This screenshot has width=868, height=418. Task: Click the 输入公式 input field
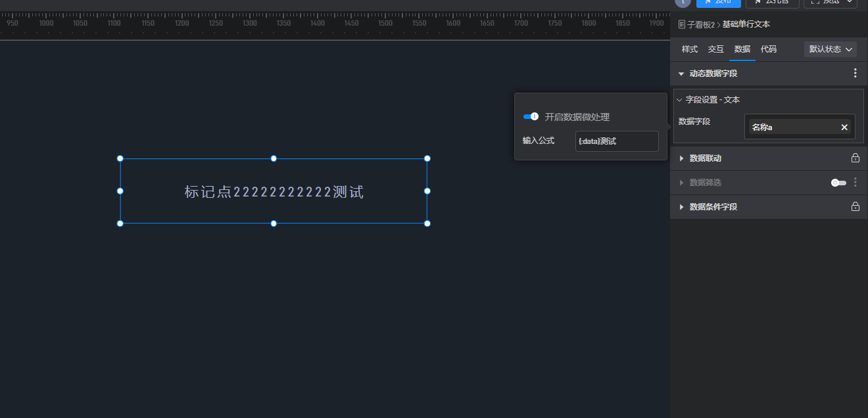tap(616, 141)
